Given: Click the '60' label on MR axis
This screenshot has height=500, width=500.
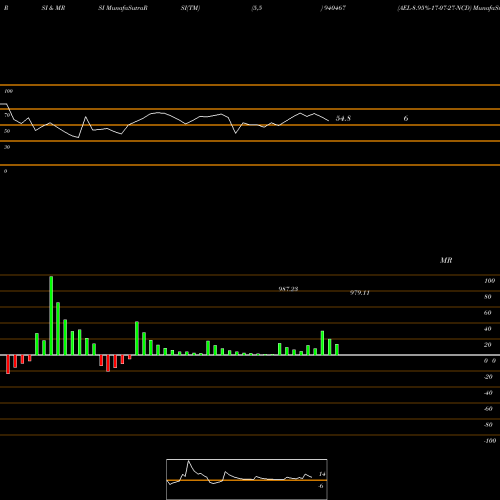Looking at the screenshot, I should coord(488,313).
